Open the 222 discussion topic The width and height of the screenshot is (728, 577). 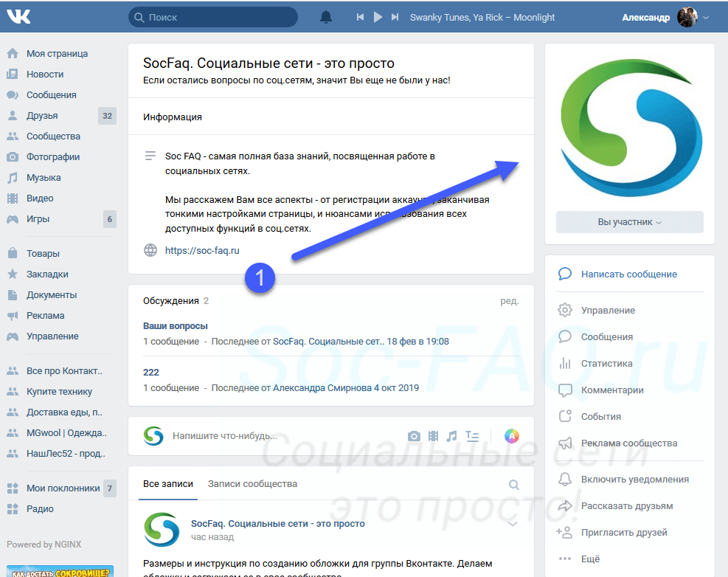click(x=151, y=372)
